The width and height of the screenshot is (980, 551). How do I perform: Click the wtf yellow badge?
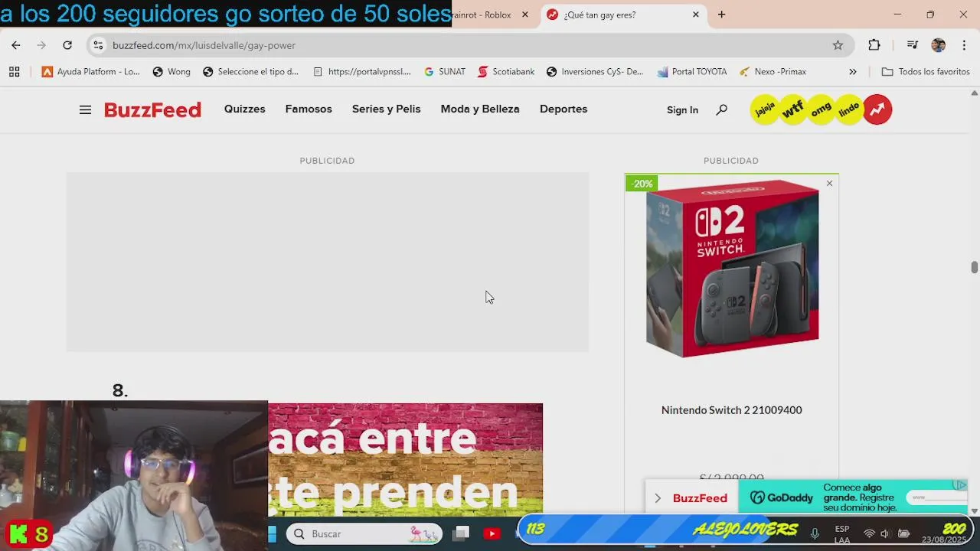(x=793, y=109)
